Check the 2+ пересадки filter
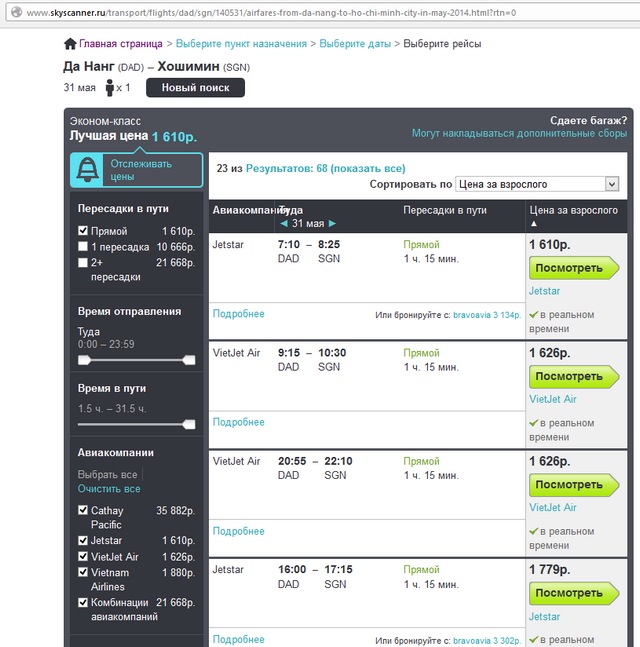 83,262
